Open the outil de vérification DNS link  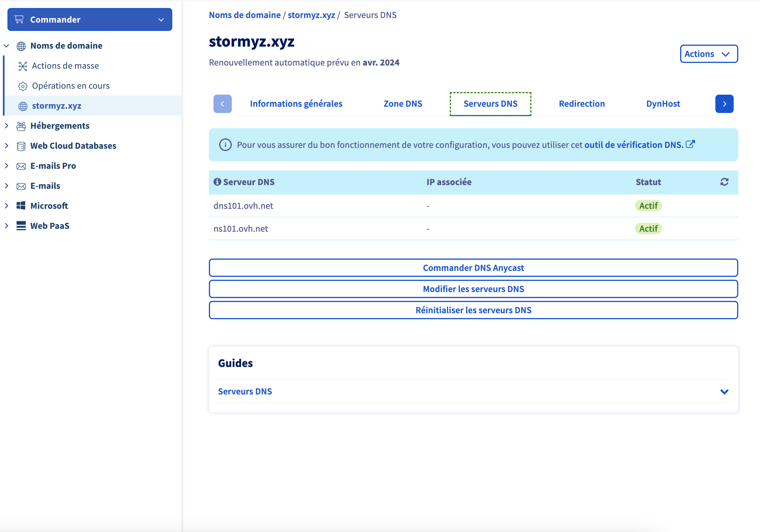pyautogui.click(x=634, y=145)
